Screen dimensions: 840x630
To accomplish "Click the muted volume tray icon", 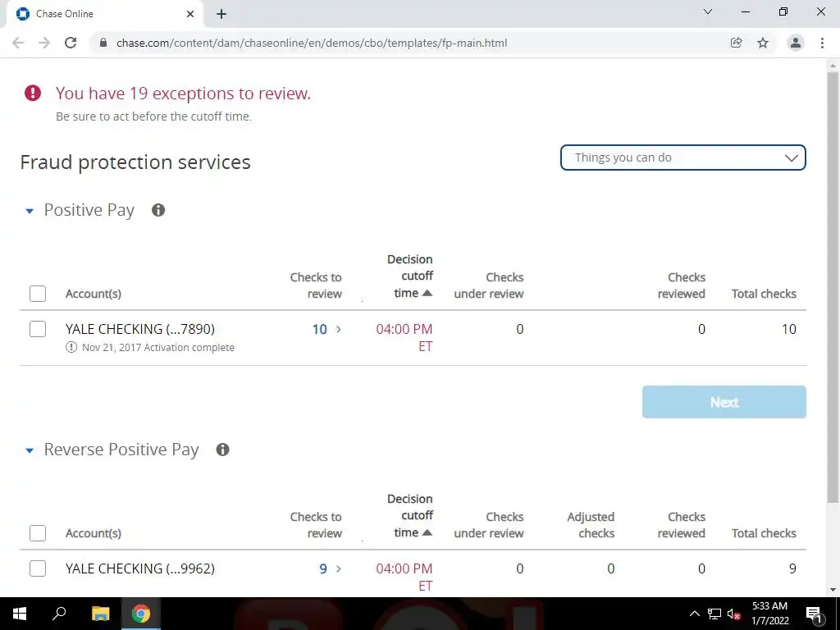I will 734,614.
